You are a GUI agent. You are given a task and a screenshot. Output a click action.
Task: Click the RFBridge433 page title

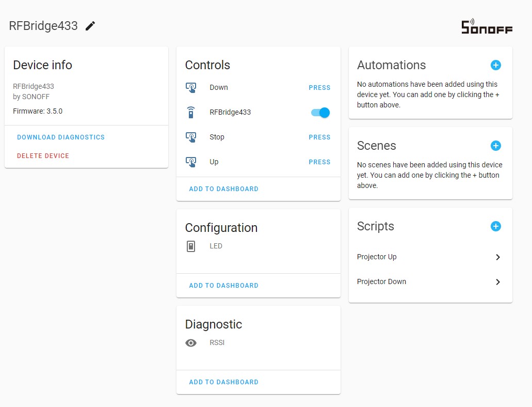click(43, 26)
